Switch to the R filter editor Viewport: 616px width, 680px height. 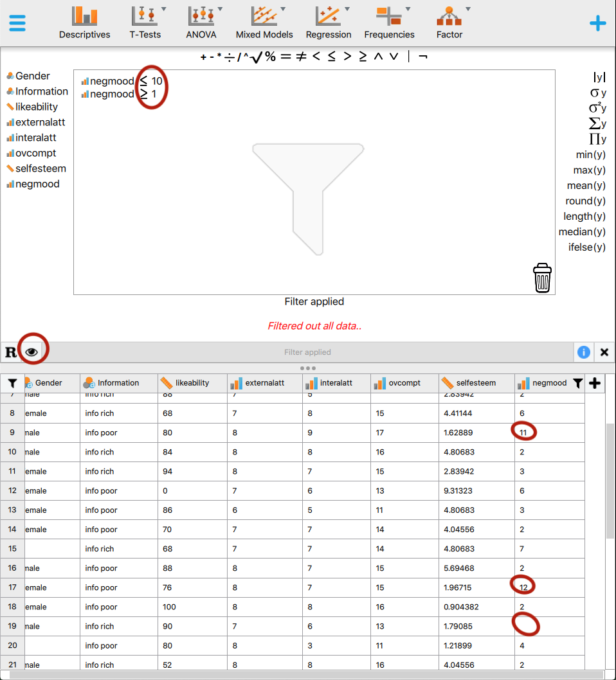coord(11,352)
